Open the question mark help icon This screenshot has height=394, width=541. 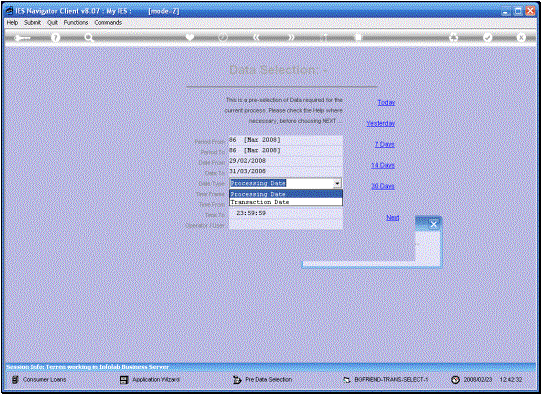pyautogui.click(x=55, y=38)
